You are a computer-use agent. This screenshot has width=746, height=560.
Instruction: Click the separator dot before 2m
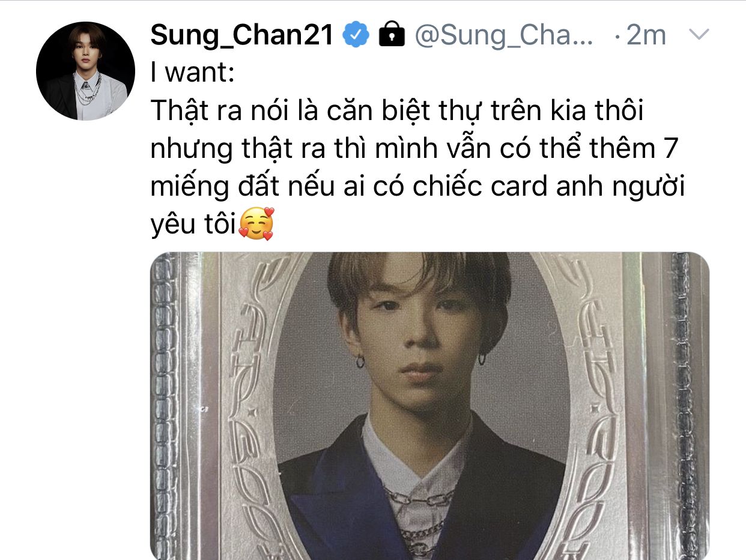617,38
